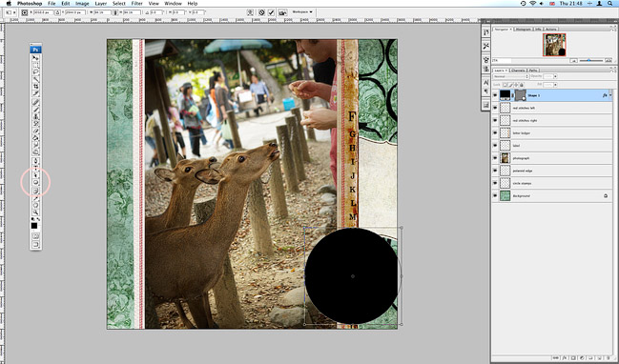619x364 pixels.
Task: Cancel the transform in options bar
Action: [261, 12]
